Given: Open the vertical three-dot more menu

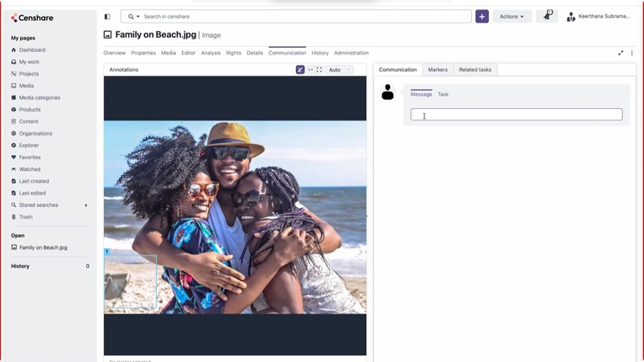Looking at the screenshot, I should point(631,53).
